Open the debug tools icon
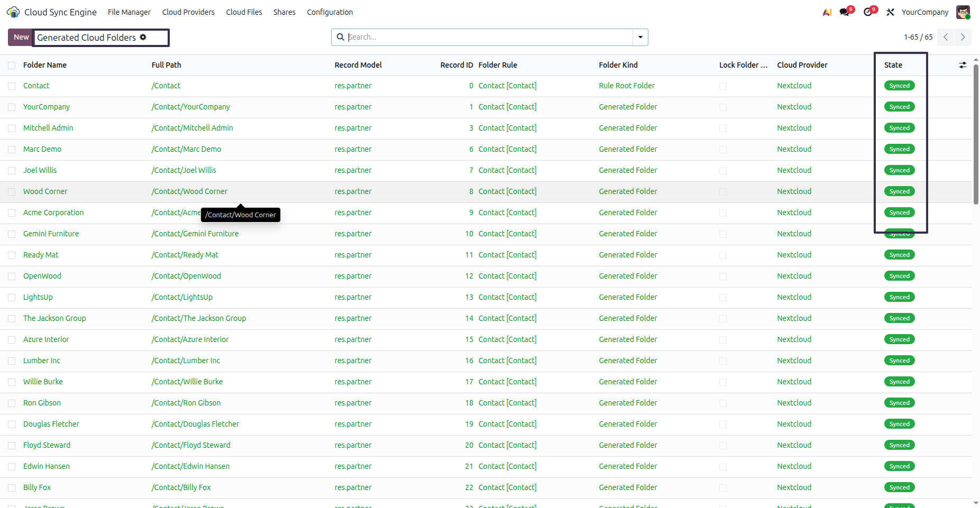Viewport: 980px width, 508px height. (891, 12)
